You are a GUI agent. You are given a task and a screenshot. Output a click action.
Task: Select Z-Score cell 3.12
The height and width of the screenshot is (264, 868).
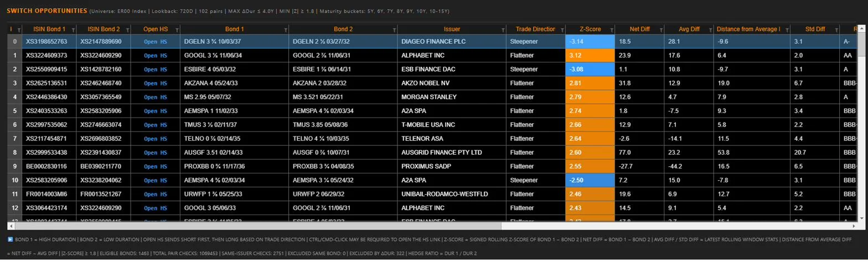[590, 55]
